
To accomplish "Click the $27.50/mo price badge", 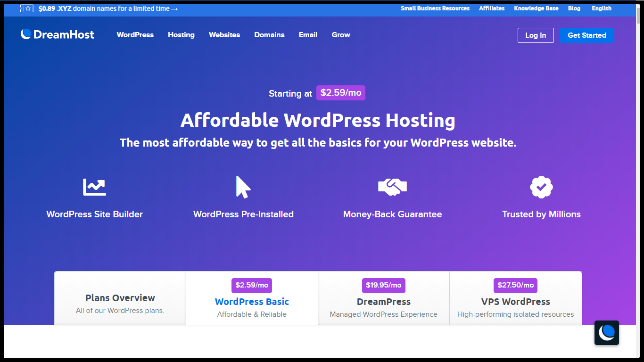I will tap(516, 286).
